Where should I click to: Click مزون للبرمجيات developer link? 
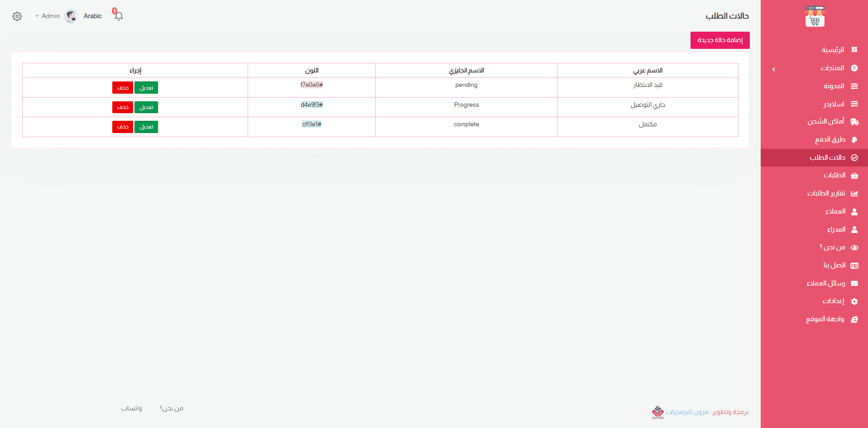[687, 412]
